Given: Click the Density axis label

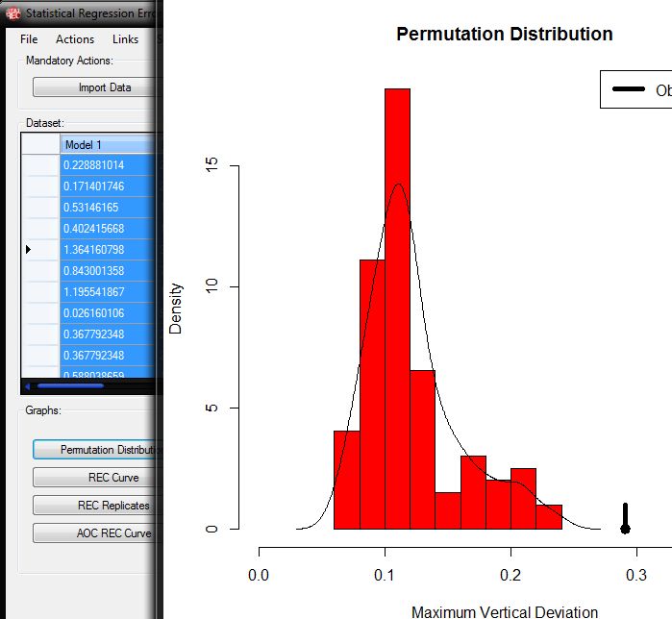Looking at the screenshot, I should point(175,309).
